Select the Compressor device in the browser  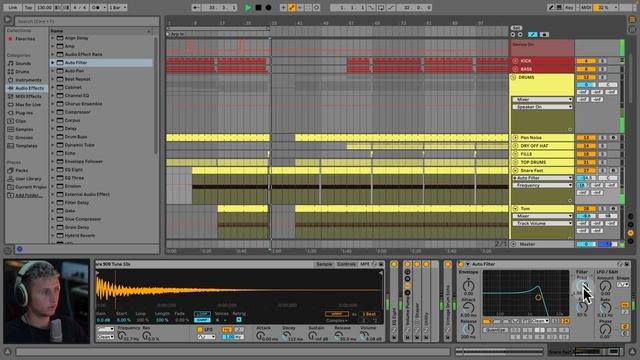coord(77,112)
